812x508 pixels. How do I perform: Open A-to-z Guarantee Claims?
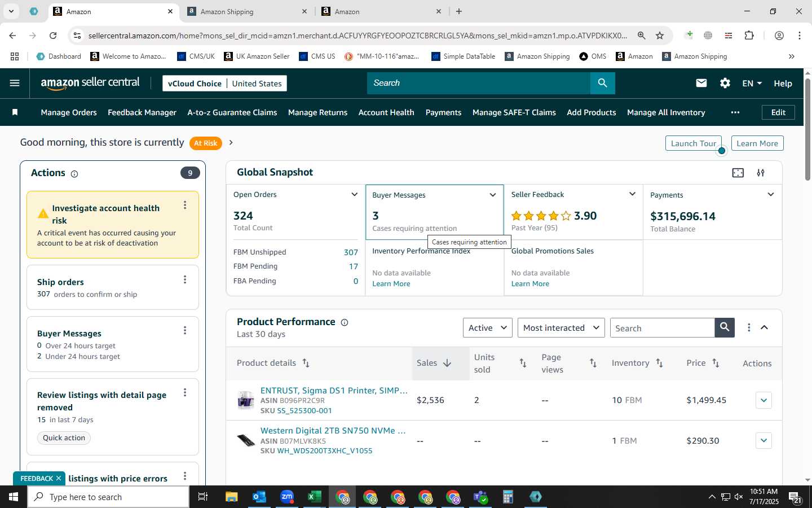click(232, 112)
